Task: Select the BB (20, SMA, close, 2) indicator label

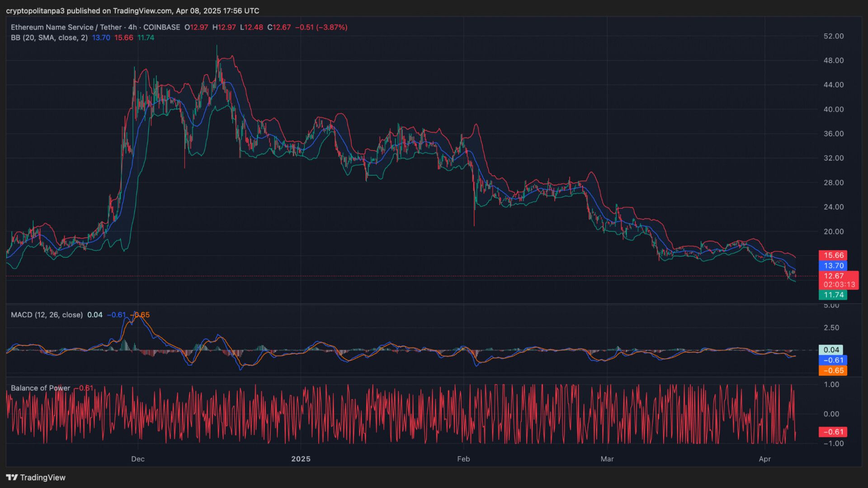Action: tap(49, 38)
